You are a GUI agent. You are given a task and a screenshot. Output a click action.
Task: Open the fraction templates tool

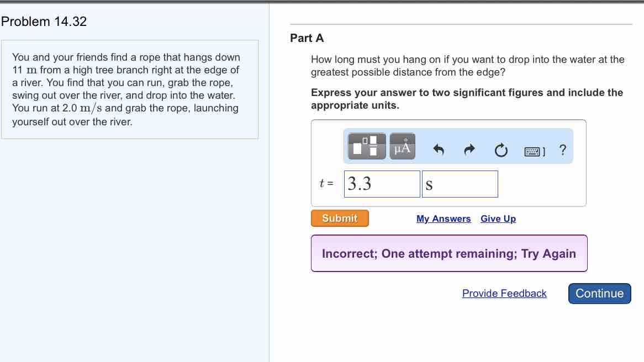[367, 146]
